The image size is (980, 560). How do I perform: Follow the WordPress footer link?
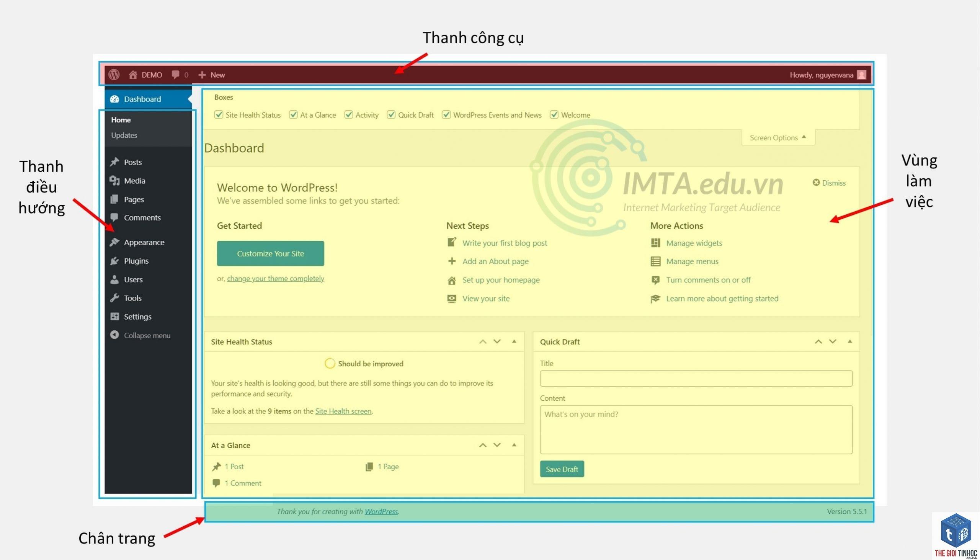coord(382,511)
